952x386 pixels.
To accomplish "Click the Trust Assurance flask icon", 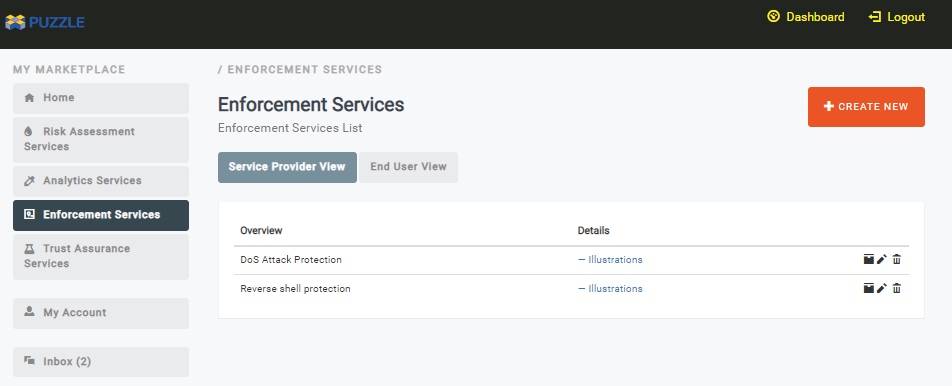I will click(29, 249).
